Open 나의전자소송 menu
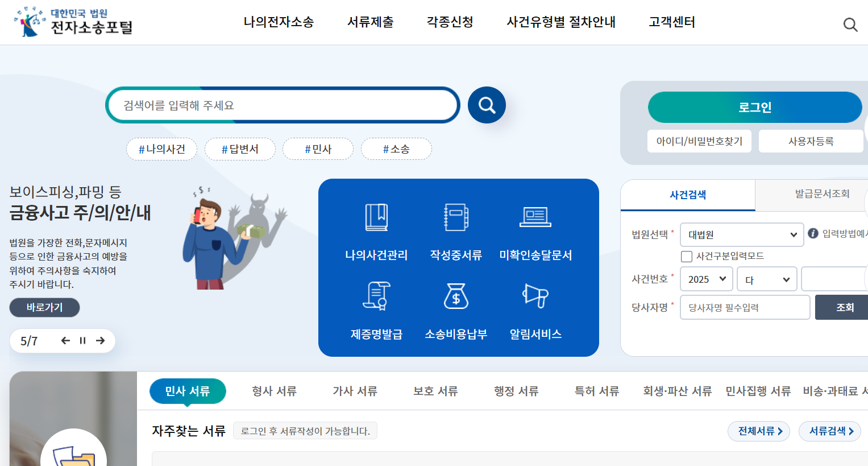Image resolution: width=868 pixels, height=466 pixels. click(x=279, y=22)
